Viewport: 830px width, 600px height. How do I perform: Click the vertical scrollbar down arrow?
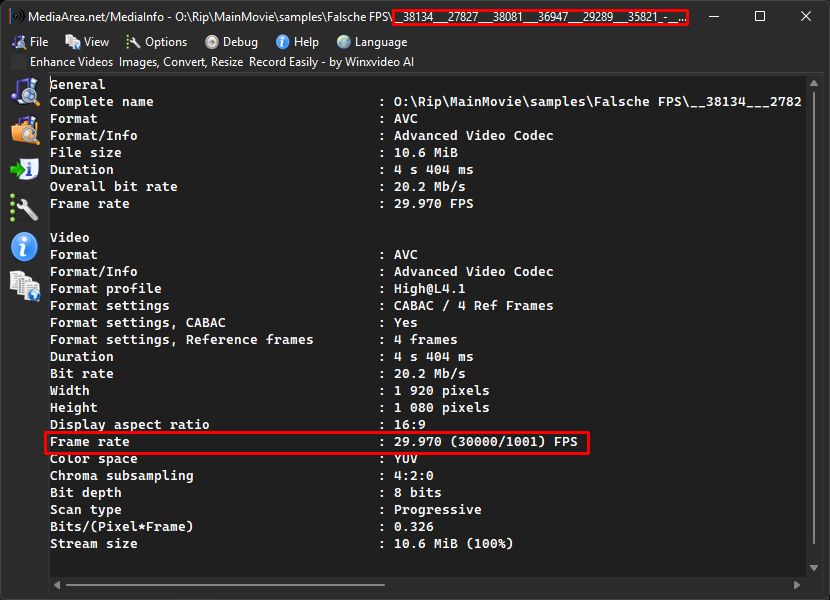click(x=814, y=568)
